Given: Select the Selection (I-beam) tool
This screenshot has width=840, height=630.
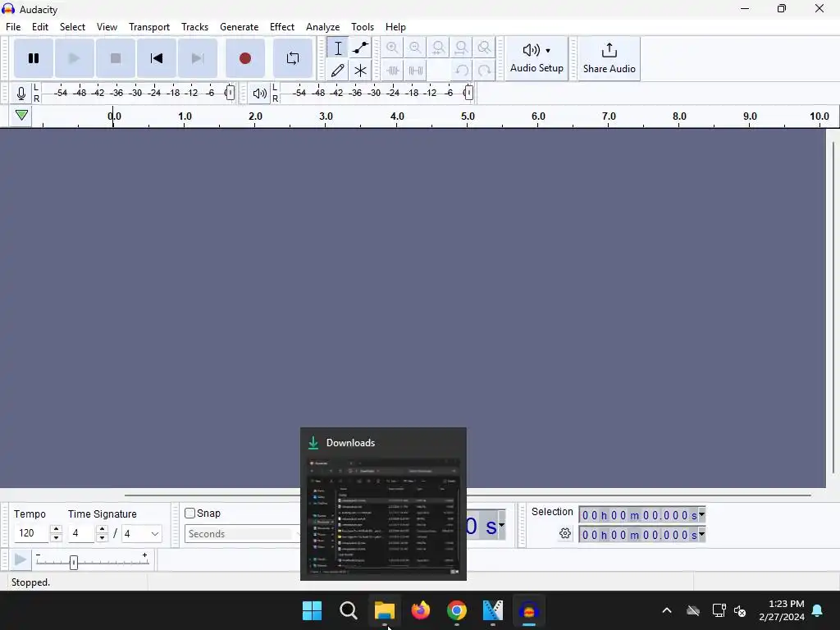Looking at the screenshot, I should pos(337,48).
